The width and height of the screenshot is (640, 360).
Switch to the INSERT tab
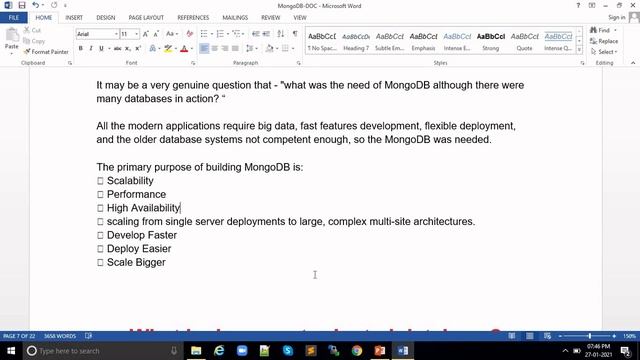74,18
